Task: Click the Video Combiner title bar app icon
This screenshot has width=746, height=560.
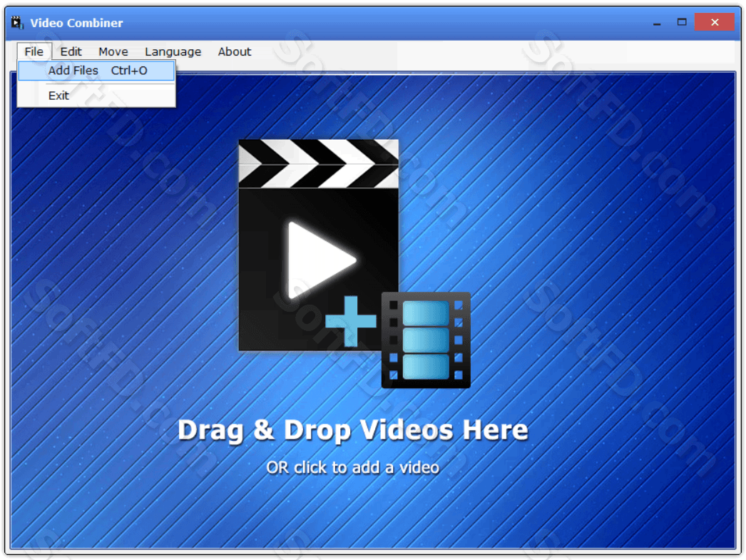Action: (18, 22)
